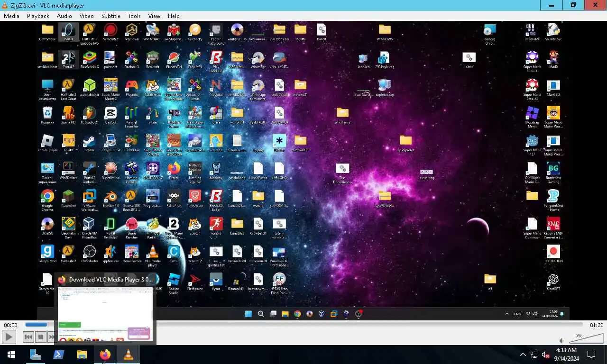Click the VLC cone icon in host taskbar
Image resolution: width=607 pixels, height=364 pixels.
pyautogui.click(x=128, y=355)
